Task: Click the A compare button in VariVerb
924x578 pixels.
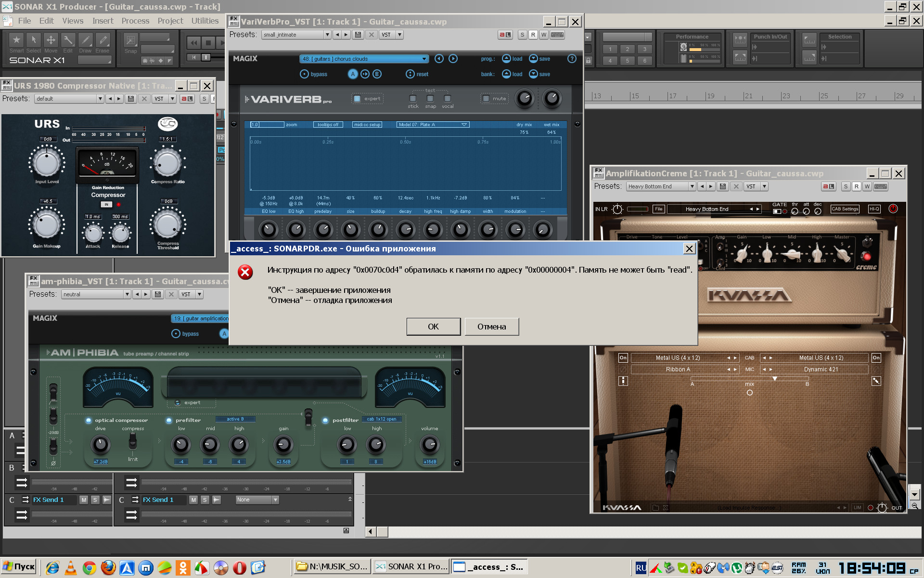Action: 353,74
